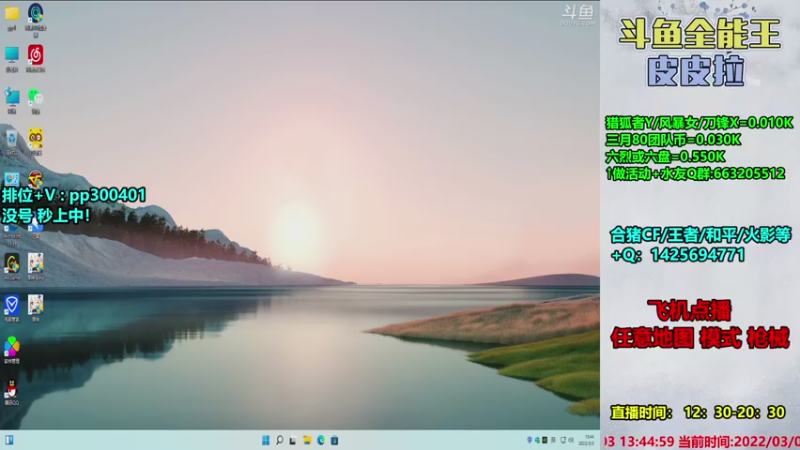Screen dimensions: 800x450
Task: Open Task View on the taskbar
Action: pyautogui.click(x=293, y=440)
